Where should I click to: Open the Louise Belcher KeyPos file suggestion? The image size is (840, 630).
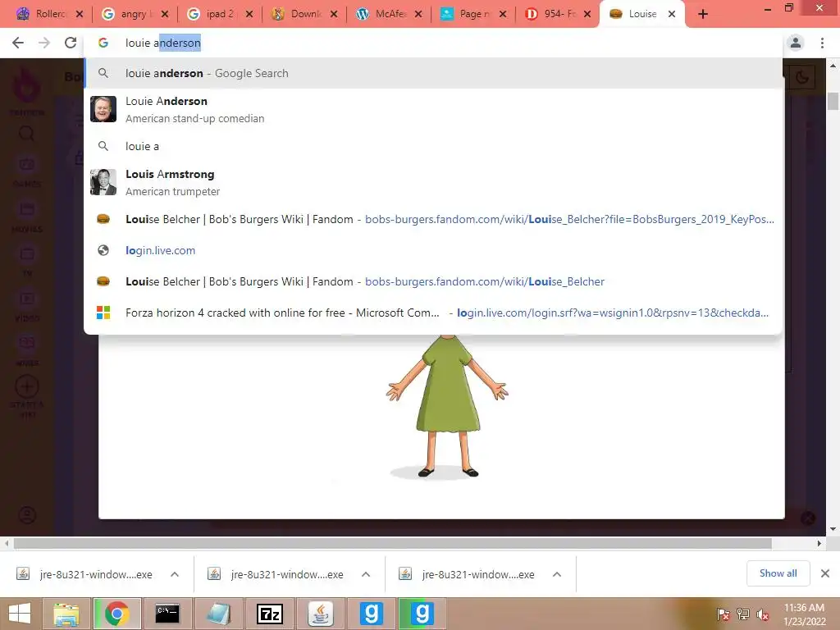pos(433,219)
